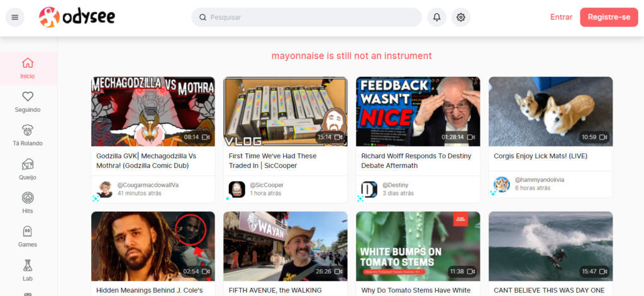Click the @Destiny channel avatar
This screenshot has width=644, height=296.
(369, 189)
